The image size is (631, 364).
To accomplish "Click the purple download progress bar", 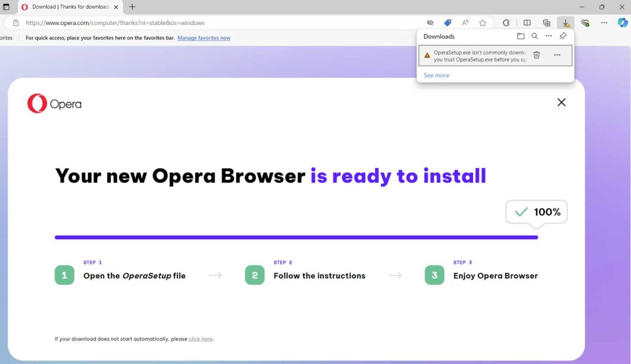I will (296, 237).
